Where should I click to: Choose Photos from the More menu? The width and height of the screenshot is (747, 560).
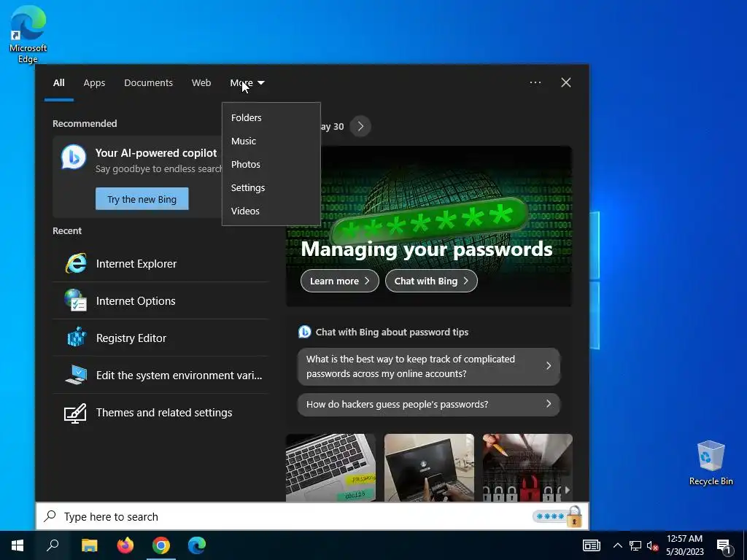(x=271, y=164)
